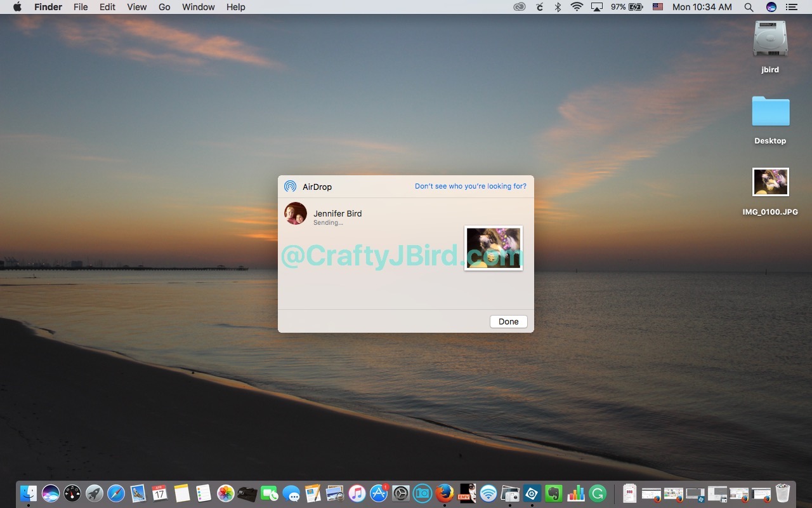Open Safari from the Dock
Viewport: 812px width, 508px height.
[116, 493]
